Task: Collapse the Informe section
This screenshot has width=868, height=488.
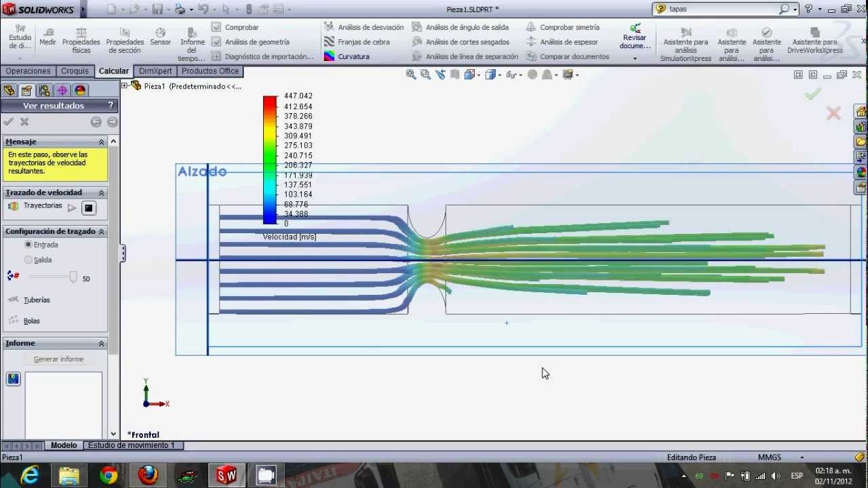Action: point(102,343)
